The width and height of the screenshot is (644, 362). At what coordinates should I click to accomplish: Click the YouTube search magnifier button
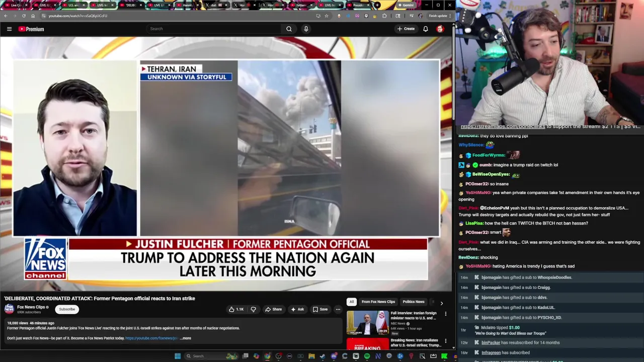[289, 29]
